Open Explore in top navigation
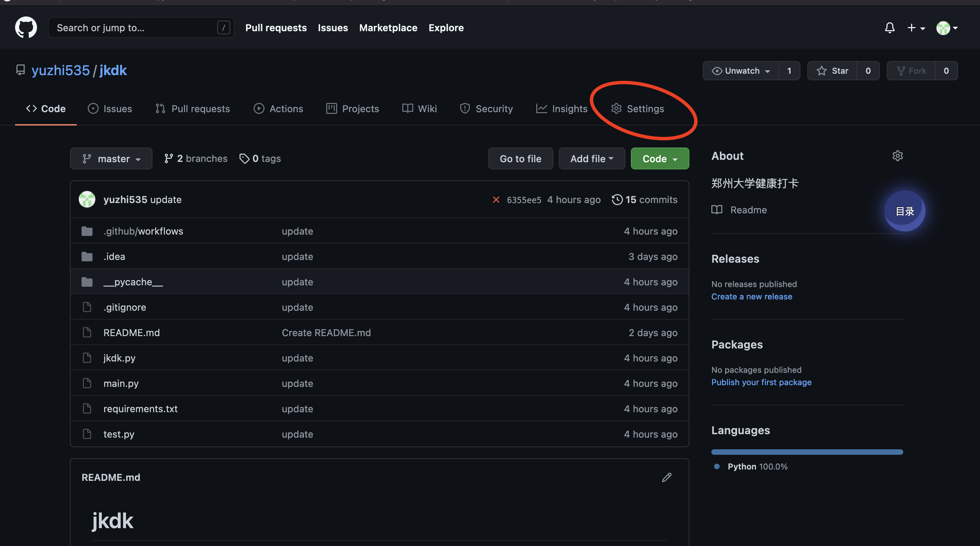Viewport: 980px width, 546px height. (446, 27)
